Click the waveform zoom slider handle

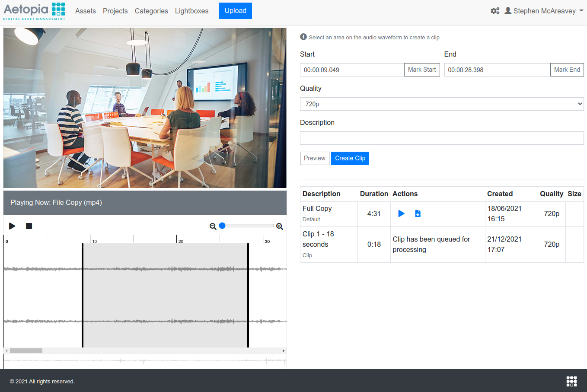pyautogui.click(x=222, y=226)
